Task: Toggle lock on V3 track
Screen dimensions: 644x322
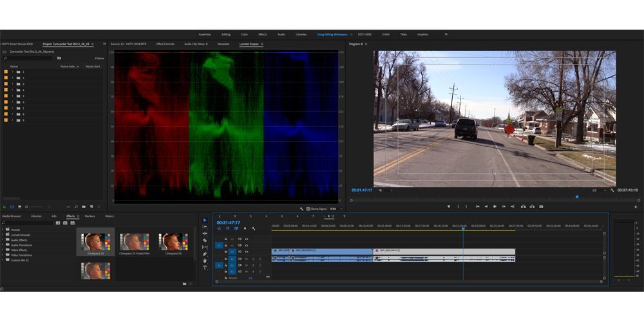Action: point(225,239)
